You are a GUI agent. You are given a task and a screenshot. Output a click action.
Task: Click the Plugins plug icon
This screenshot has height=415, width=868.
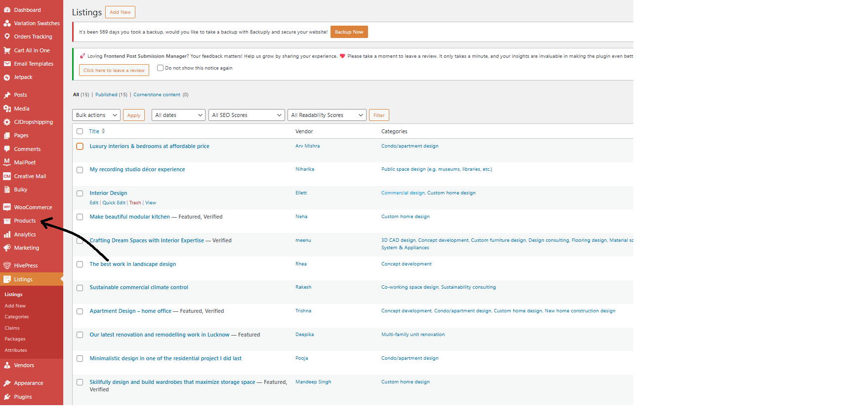pos(7,397)
